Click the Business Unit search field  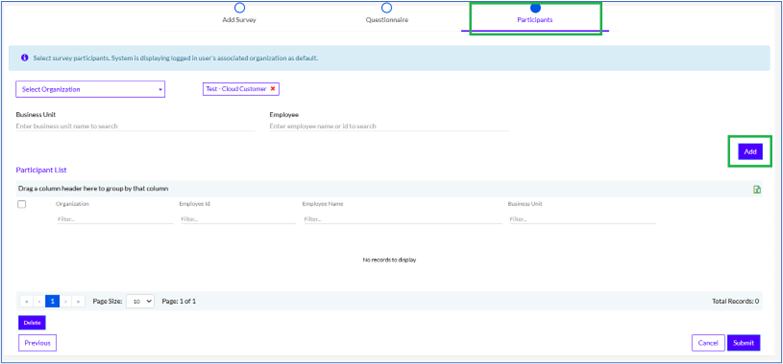(x=135, y=126)
